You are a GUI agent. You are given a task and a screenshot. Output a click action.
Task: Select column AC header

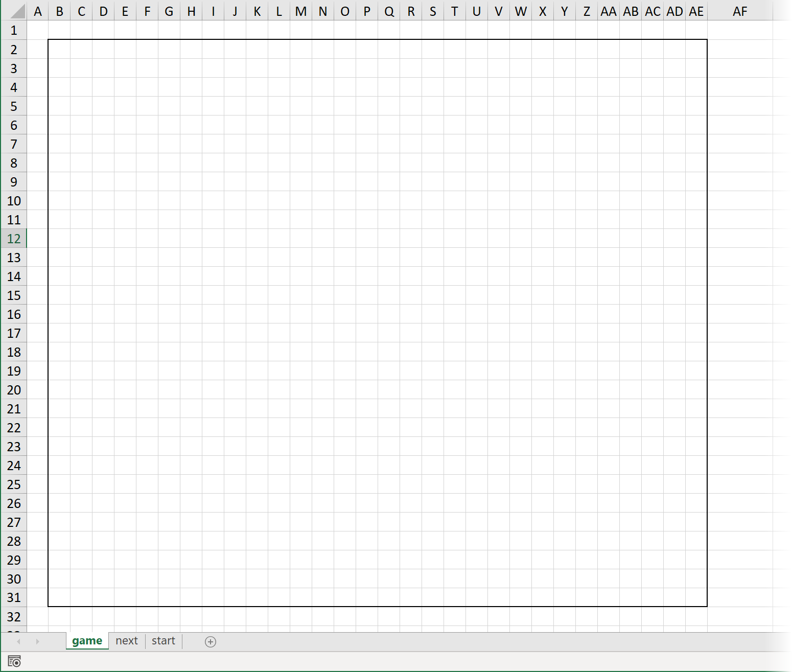[x=653, y=11]
